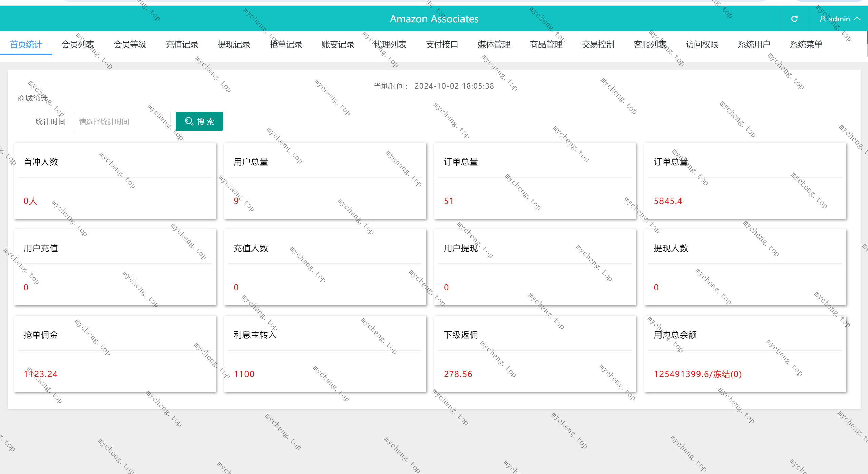Click the local time 2024-10-02 18:05:38
The height and width of the screenshot is (474, 868).
454,86
